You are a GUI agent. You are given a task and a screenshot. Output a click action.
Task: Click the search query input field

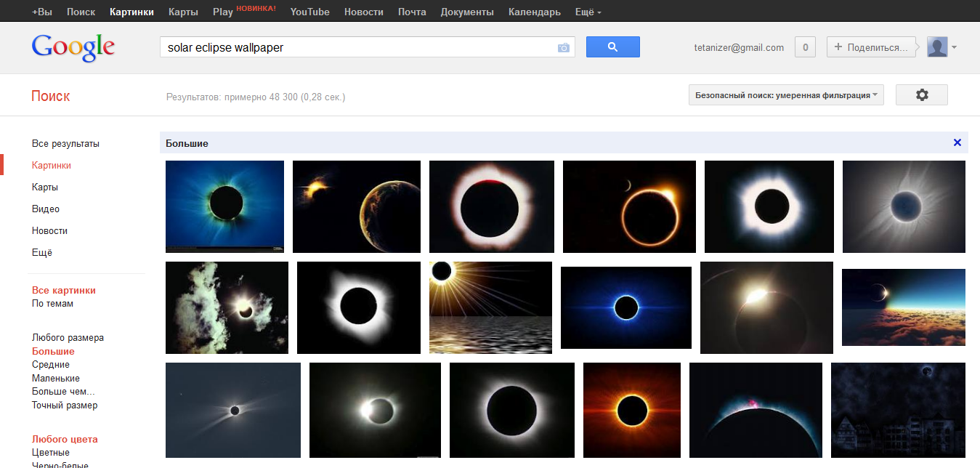pyautogui.click(x=356, y=47)
